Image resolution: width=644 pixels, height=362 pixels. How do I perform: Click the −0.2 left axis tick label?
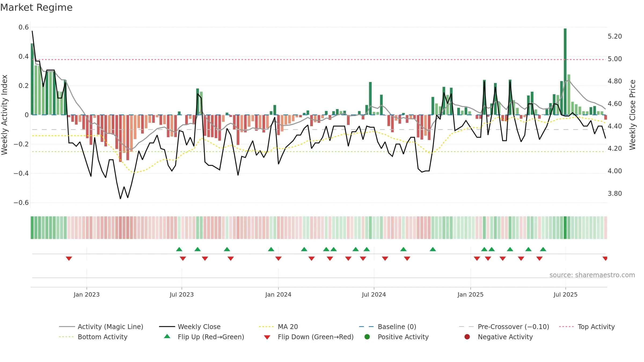(21, 144)
